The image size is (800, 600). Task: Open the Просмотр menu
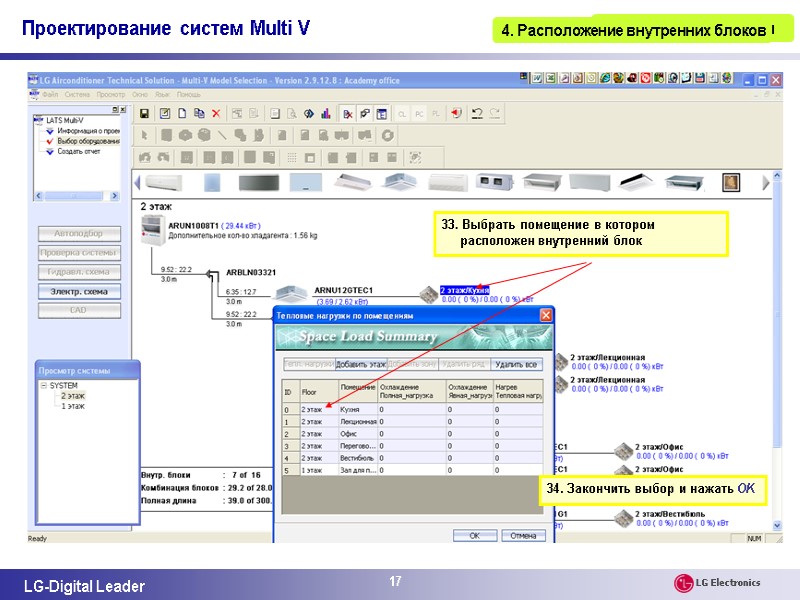click(111, 94)
